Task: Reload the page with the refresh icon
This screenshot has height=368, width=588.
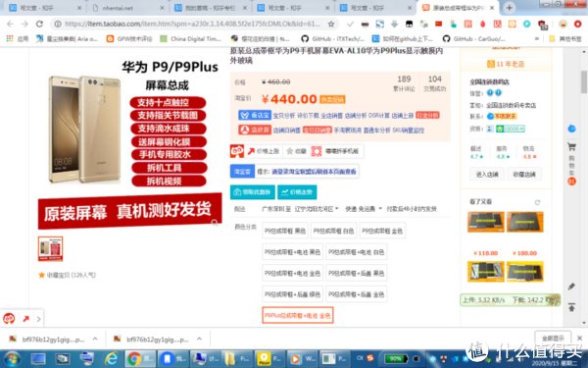Action: click(x=39, y=24)
